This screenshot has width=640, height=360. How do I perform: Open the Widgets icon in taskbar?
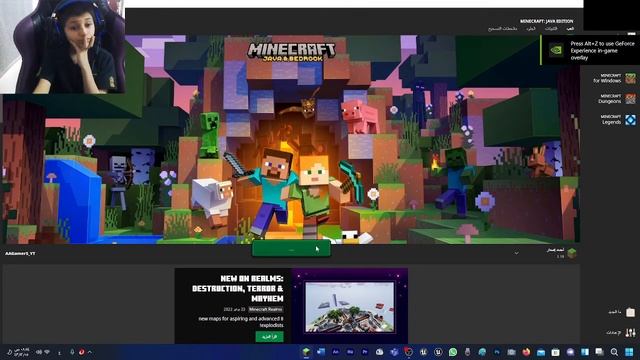[x=585, y=352]
